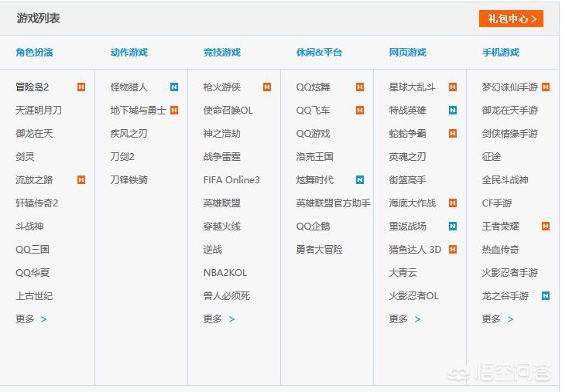Click the H badge beside QQ炫舞
Image resolution: width=562 pixels, height=392 pixels.
click(x=360, y=87)
